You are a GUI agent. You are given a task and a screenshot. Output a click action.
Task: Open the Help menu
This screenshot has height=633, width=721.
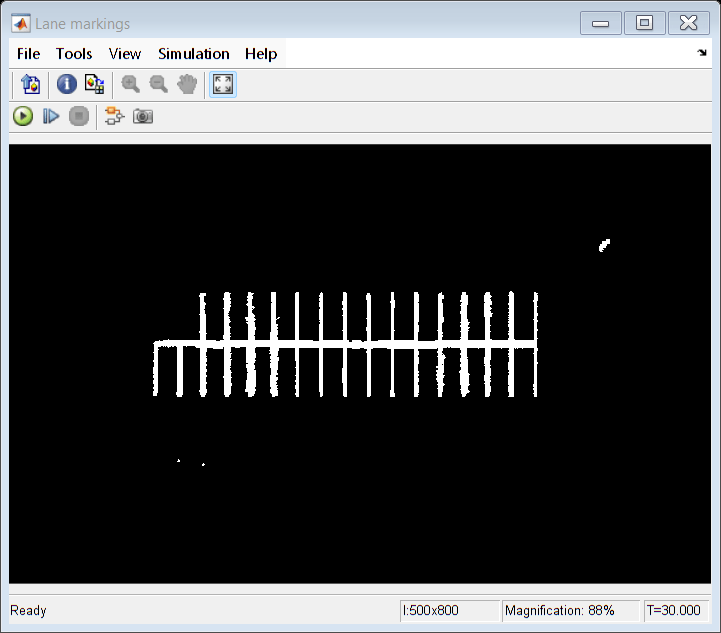click(261, 54)
